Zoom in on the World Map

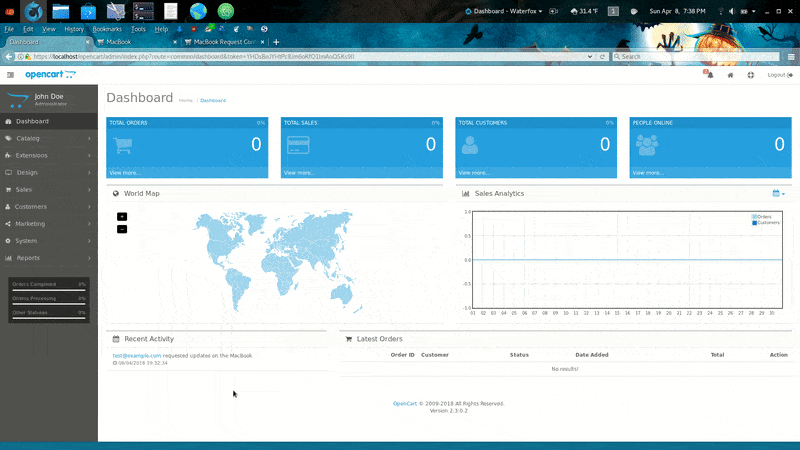pos(122,217)
